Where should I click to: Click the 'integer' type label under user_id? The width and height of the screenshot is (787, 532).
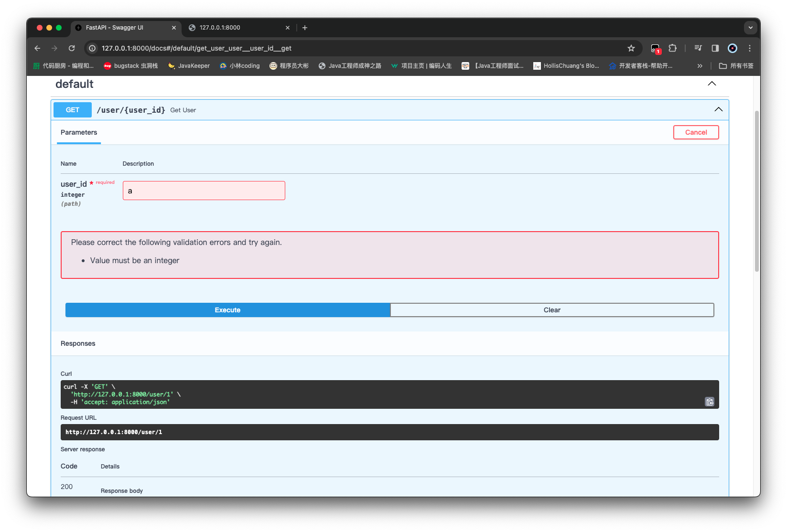(x=73, y=195)
